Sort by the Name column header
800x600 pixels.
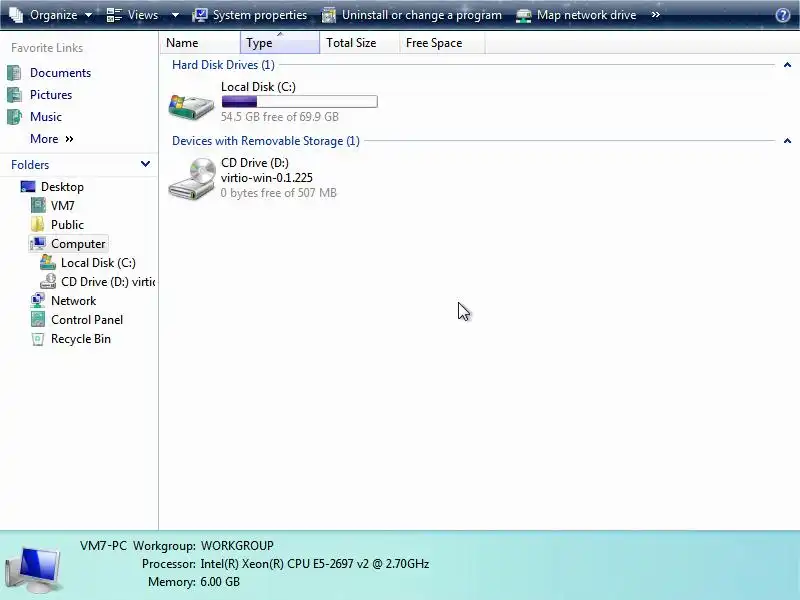199,43
